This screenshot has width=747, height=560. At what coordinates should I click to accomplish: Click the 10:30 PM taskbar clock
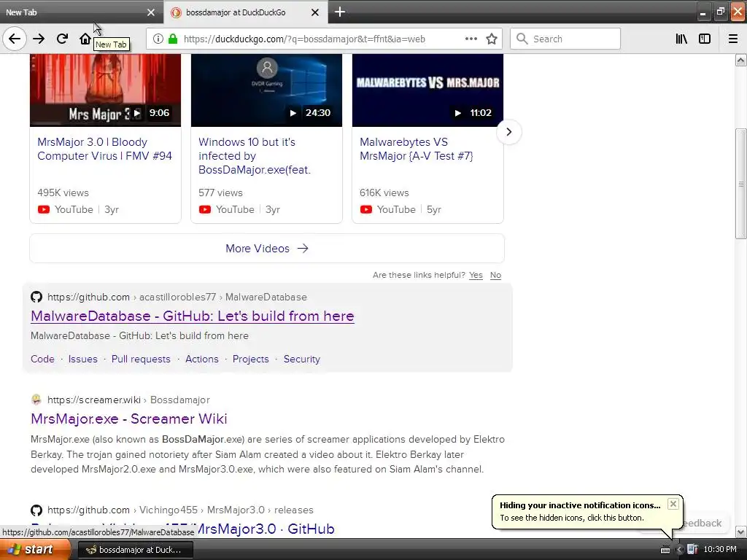click(720, 550)
